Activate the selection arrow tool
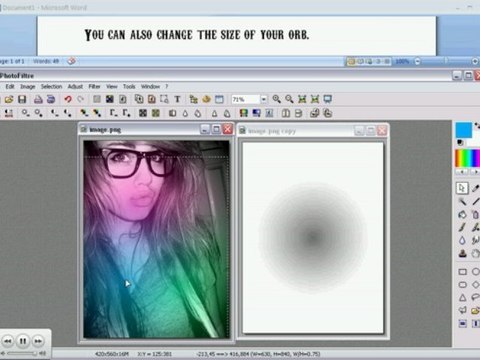Image resolution: width=480 pixels, height=360 pixels. [462, 188]
